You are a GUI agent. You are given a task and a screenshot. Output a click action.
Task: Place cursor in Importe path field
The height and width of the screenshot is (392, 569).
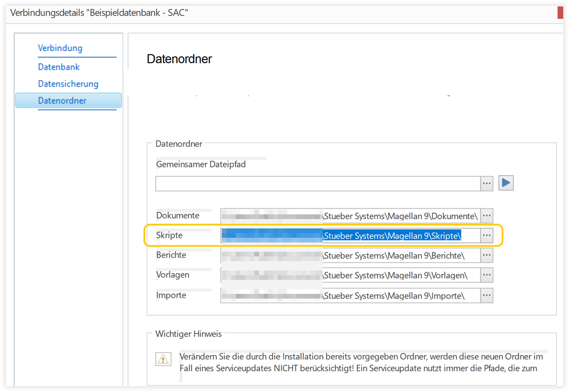(x=350, y=295)
